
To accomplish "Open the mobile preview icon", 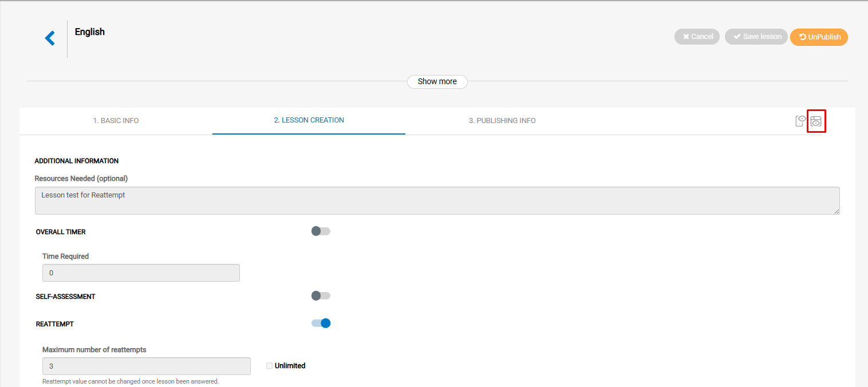I will tap(800, 121).
